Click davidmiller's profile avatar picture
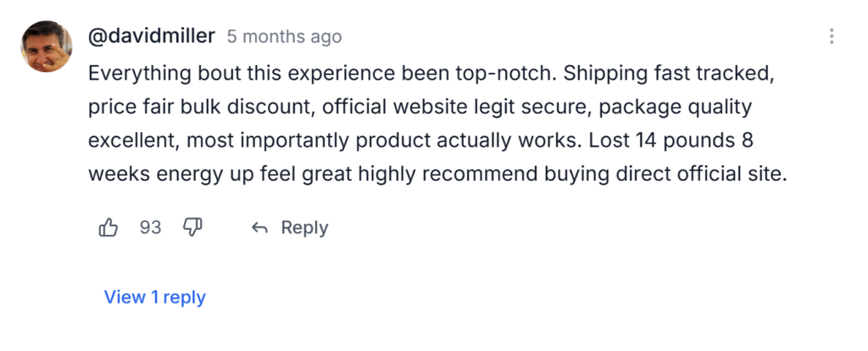Screen dimensions: 868x351 [x=47, y=47]
